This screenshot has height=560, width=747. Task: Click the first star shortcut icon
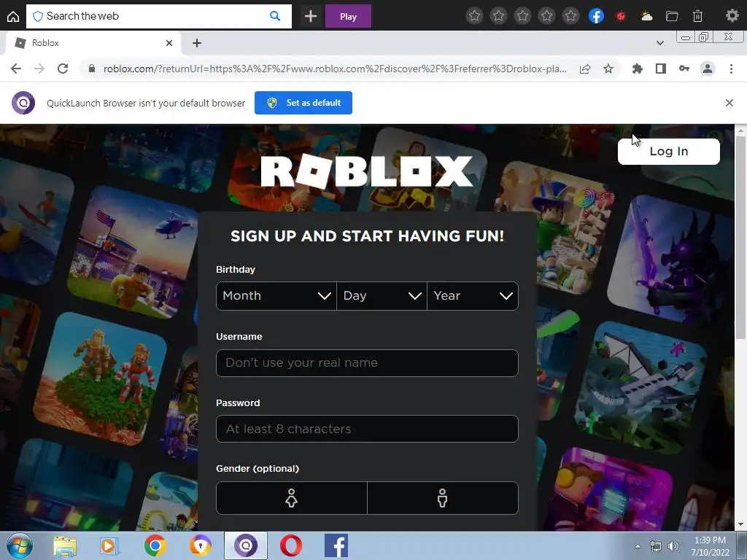(x=474, y=16)
